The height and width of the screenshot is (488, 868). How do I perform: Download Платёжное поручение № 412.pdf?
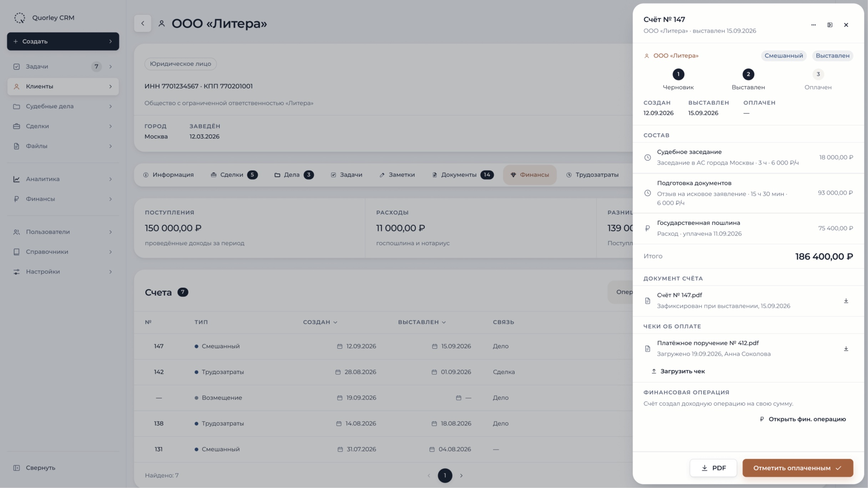[846, 349]
